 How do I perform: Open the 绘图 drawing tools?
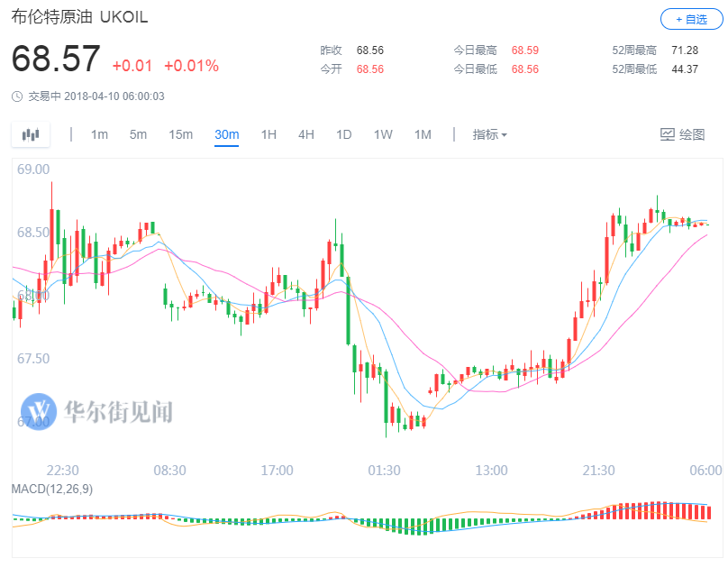click(x=682, y=134)
